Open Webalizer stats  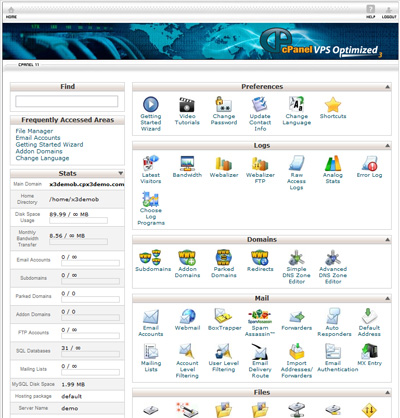(x=224, y=163)
